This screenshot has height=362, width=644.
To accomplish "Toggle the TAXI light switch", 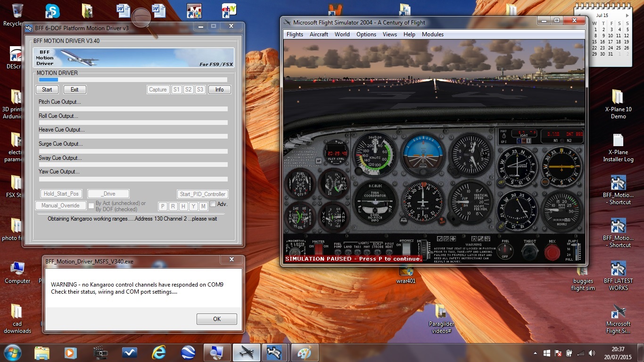I will tap(357, 252).
